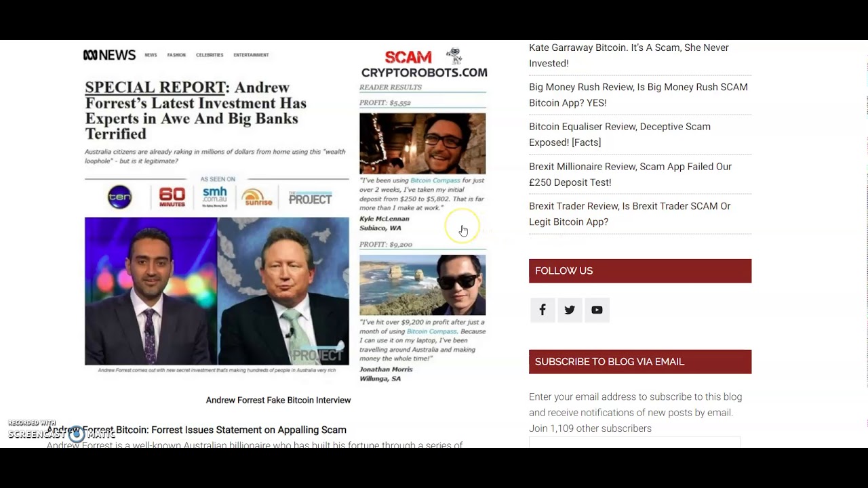The image size is (868, 488).
Task: Open Entertainment section in article header
Action: [x=251, y=55]
